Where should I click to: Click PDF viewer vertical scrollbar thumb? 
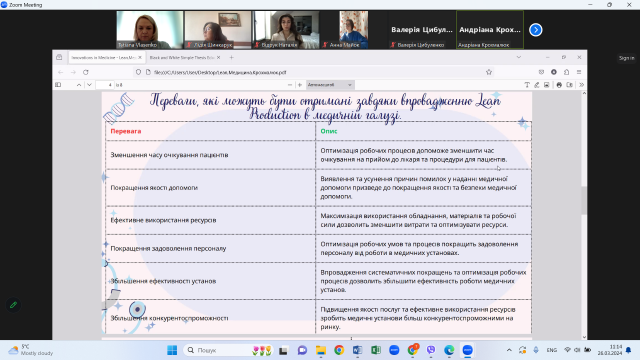coord(584,200)
